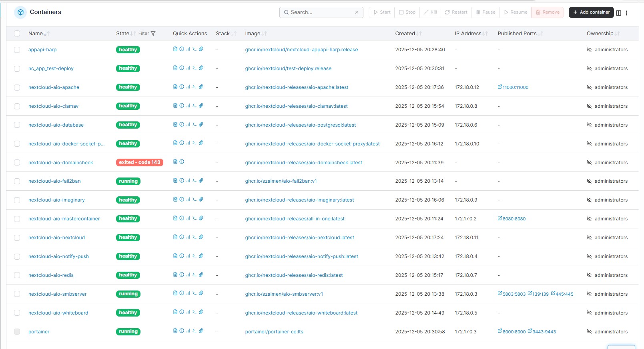Check the nextcloud-aio-fail2ban row checkbox
Viewport: 644px width, 349px height.
[x=17, y=181]
